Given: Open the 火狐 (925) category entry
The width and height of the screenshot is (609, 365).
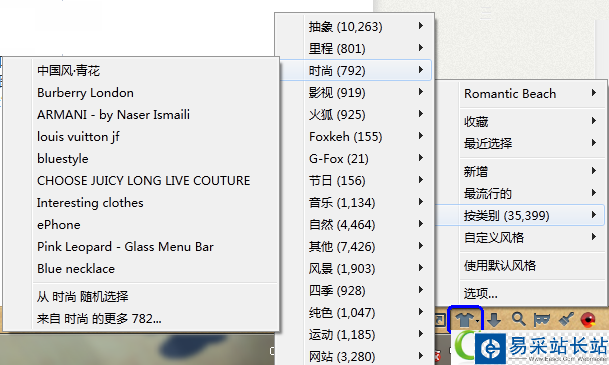Looking at the screenshot, I should [355, 115].
